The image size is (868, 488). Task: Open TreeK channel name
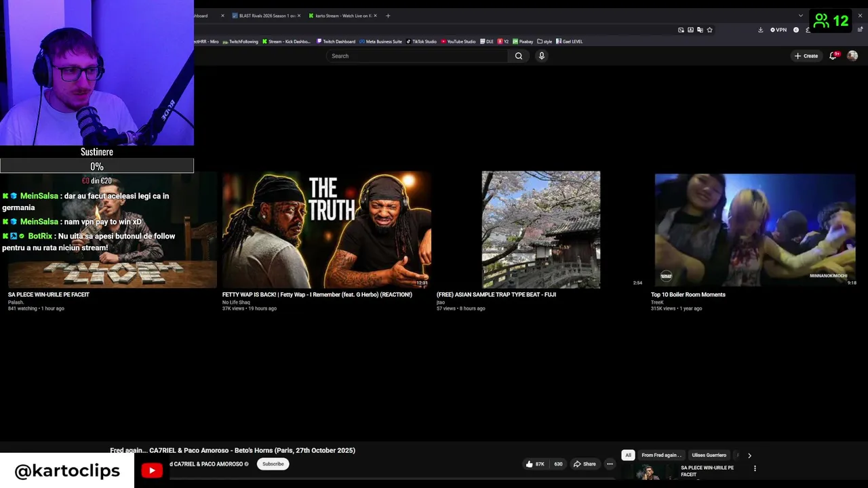tap(657, 302)
